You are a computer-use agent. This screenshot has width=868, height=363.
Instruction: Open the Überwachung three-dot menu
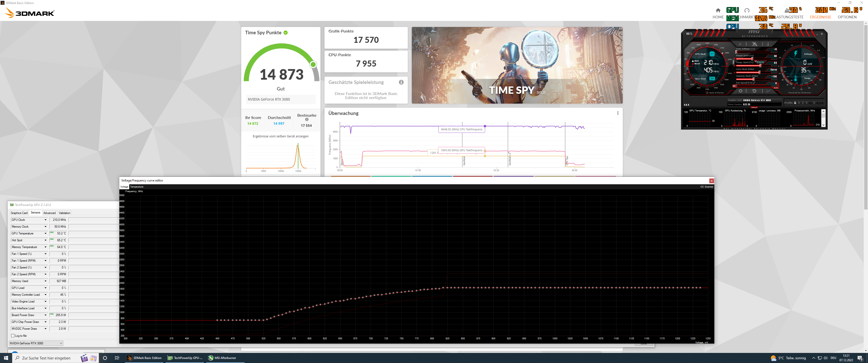pos(618,113)
